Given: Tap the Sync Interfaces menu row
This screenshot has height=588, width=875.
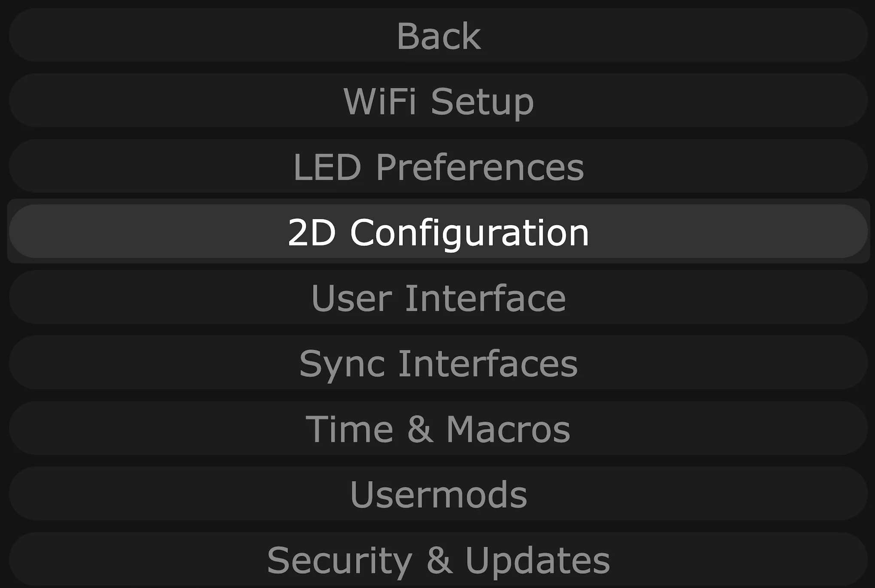Looking at the screenshot, I should click(438, 363).
